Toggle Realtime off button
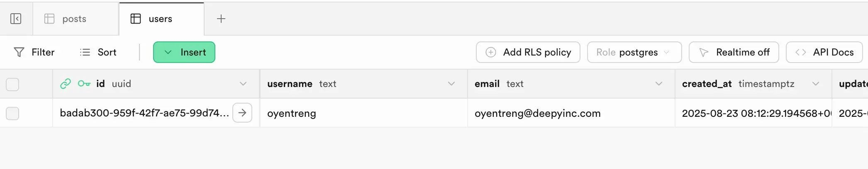 (734, 52)
